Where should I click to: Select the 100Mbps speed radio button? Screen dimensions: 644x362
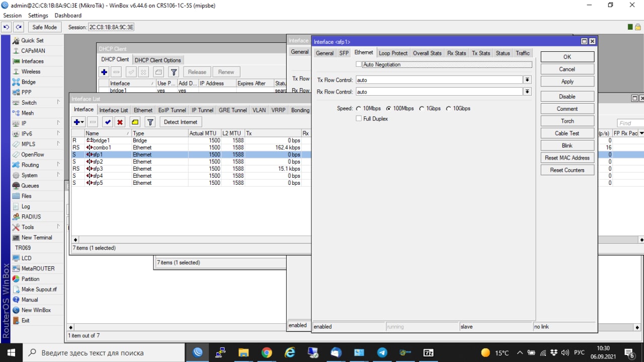[388, 109]
